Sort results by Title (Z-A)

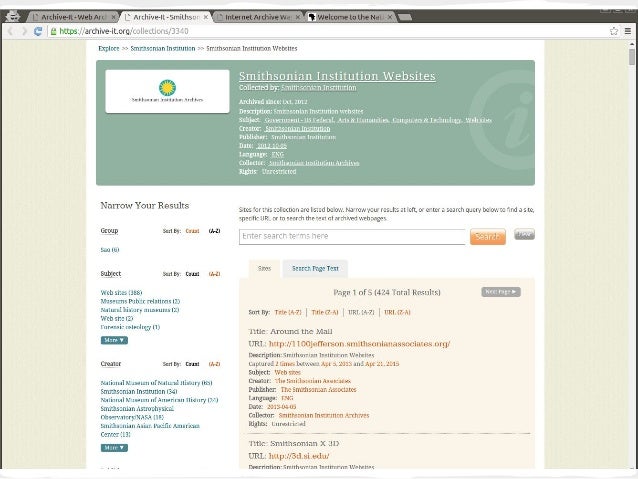(325, 312)
